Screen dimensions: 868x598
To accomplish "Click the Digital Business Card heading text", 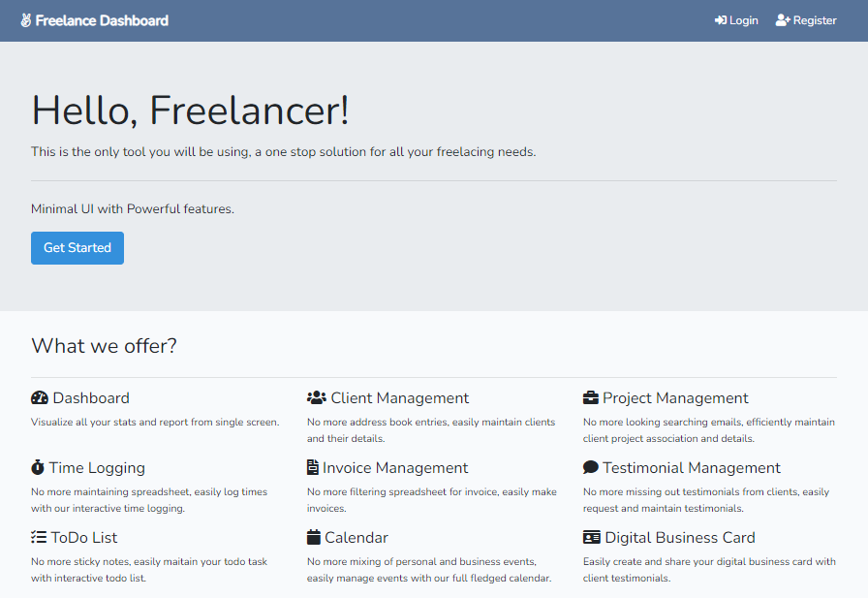I will click(x=679, y=538).
